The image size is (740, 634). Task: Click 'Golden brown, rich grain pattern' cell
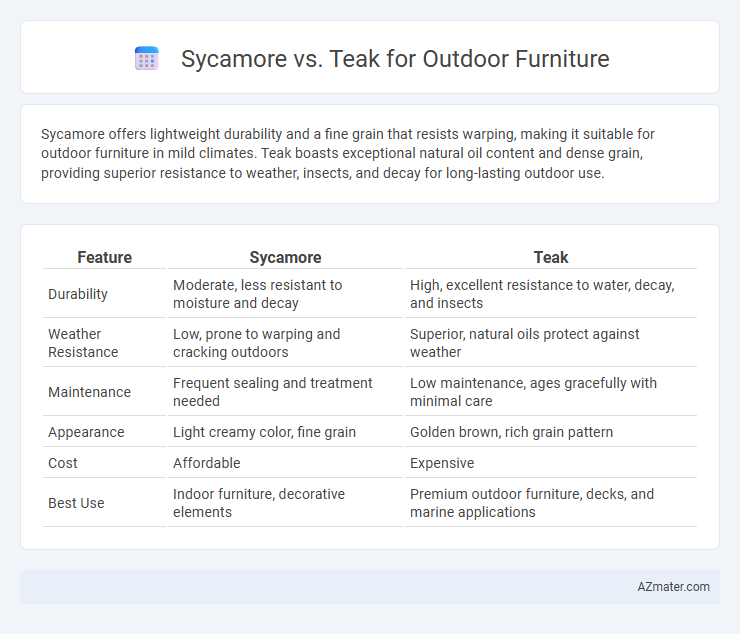pyautogui.click(x=551, y=432)
